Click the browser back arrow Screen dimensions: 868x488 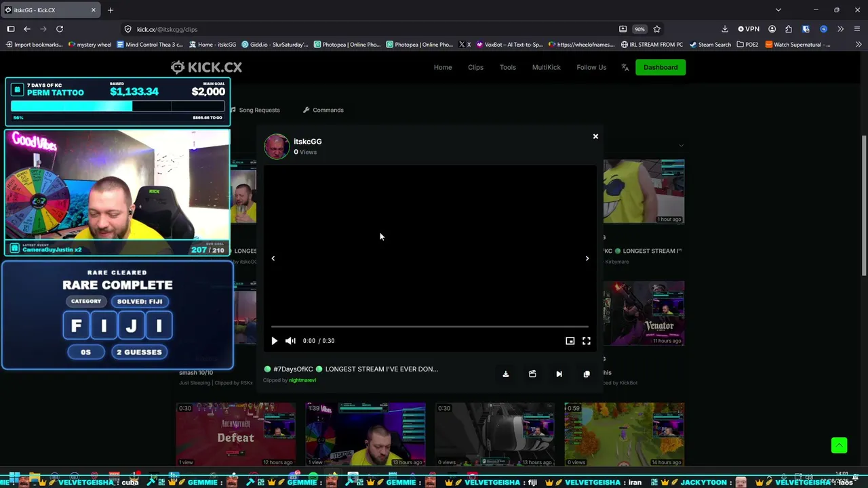coord(27,29)
